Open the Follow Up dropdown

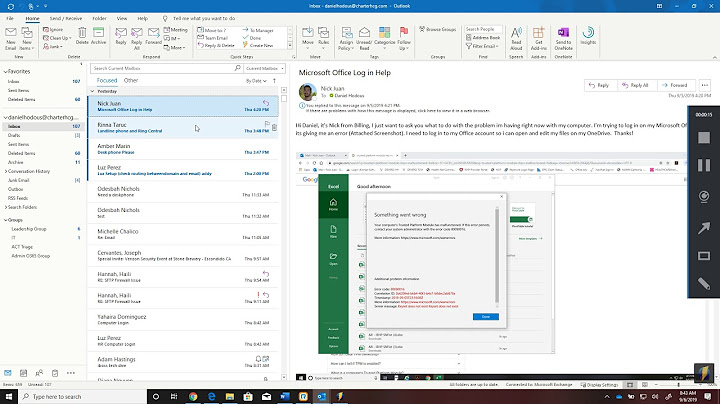tap(404, 38)
